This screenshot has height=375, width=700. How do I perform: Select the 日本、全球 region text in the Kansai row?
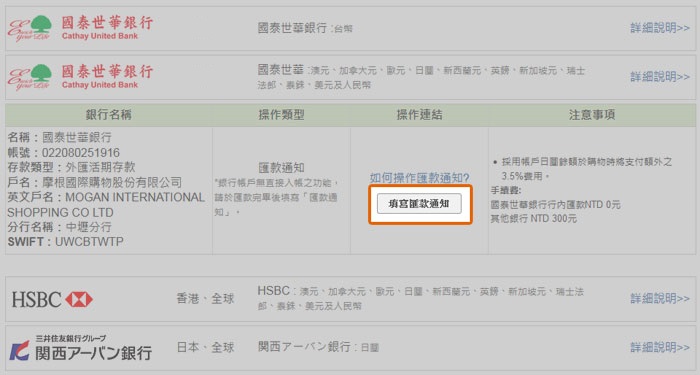tap(205, 347)
